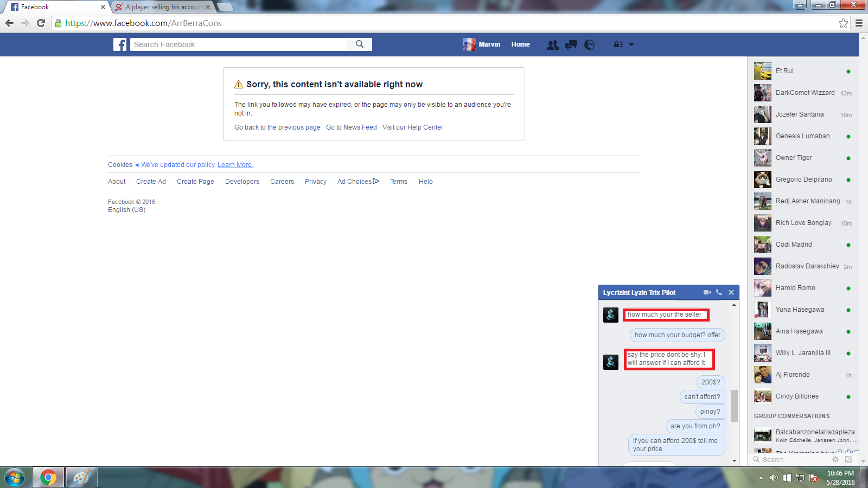Open the Friend Requests icon
868x488 pixels.
click(553, 45)
